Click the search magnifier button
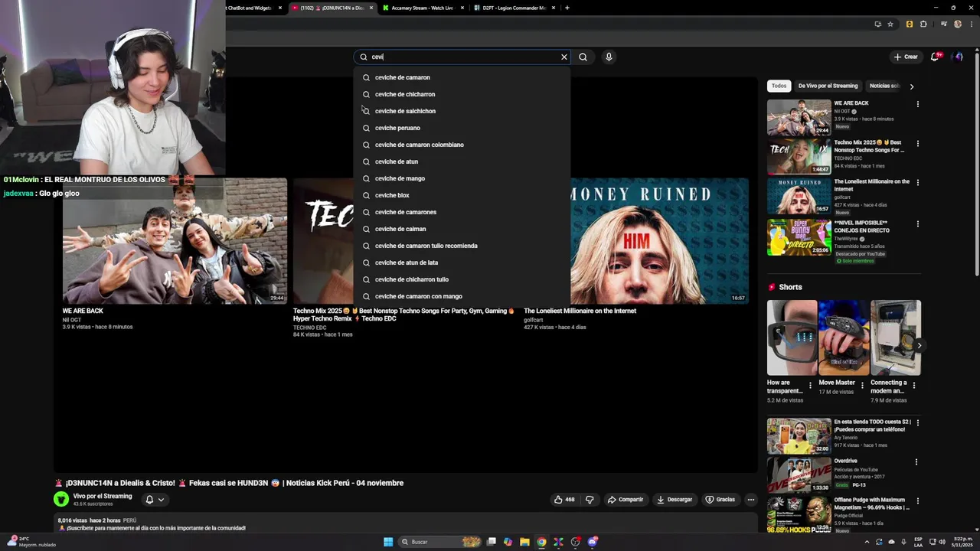This screenshot has height=551, width=980. (583, 57)
